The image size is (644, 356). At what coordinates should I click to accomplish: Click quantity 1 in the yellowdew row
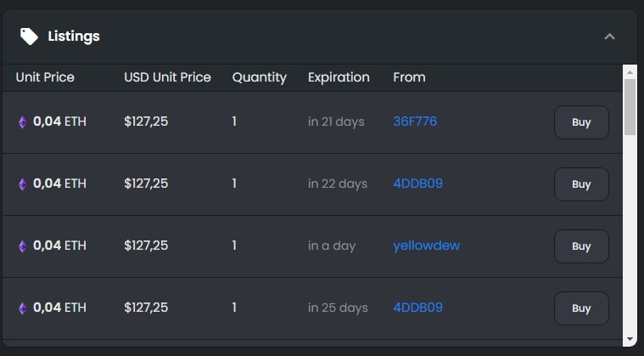click(x=234, y=246)
